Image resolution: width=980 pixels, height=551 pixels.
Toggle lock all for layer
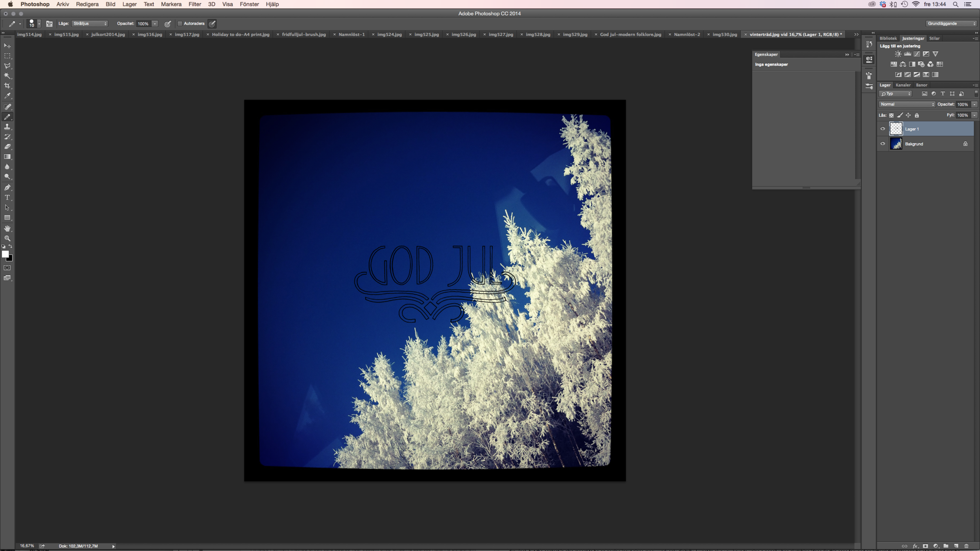click(x=916, y=115)
